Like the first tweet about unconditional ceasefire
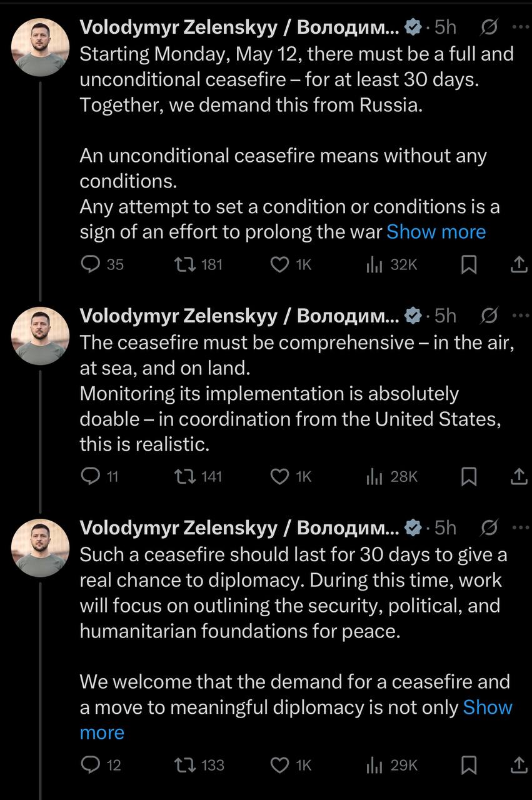The height and width of the screenshot is (800, 532). point(279,265)
